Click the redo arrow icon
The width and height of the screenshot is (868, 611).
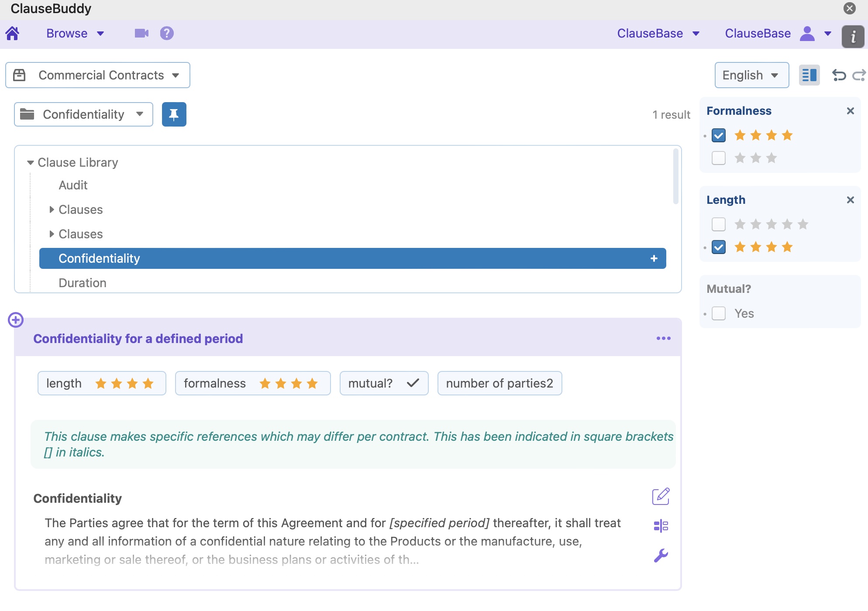859,75
